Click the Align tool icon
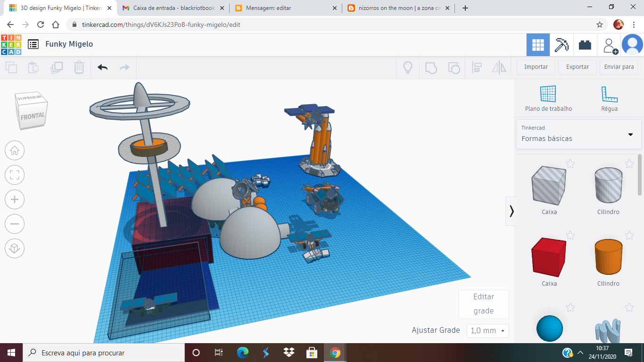 (x=477, y=67)
